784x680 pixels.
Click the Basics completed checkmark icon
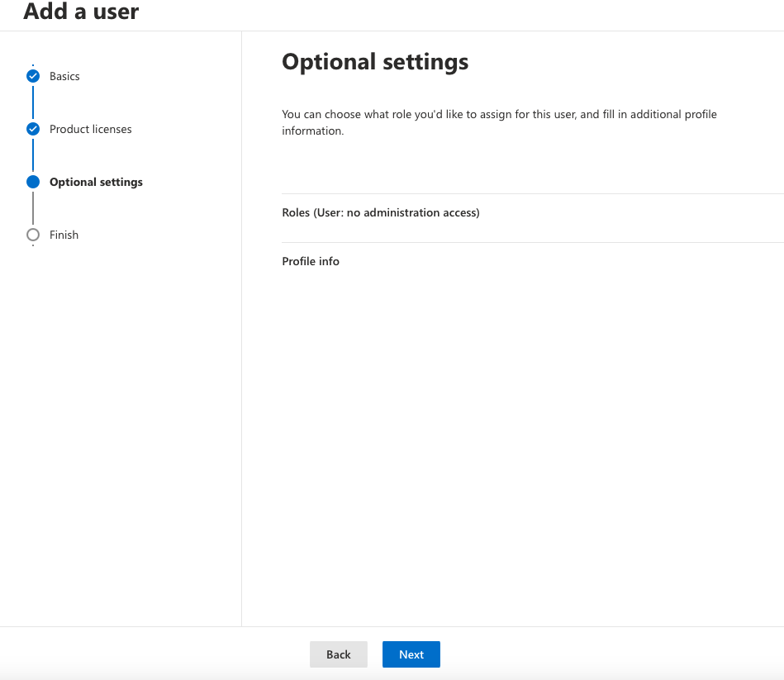(x=33, y=76)
